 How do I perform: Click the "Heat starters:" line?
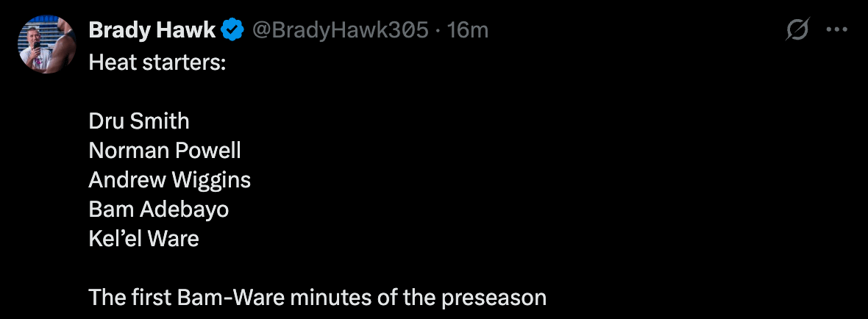(x=157, y=61)
